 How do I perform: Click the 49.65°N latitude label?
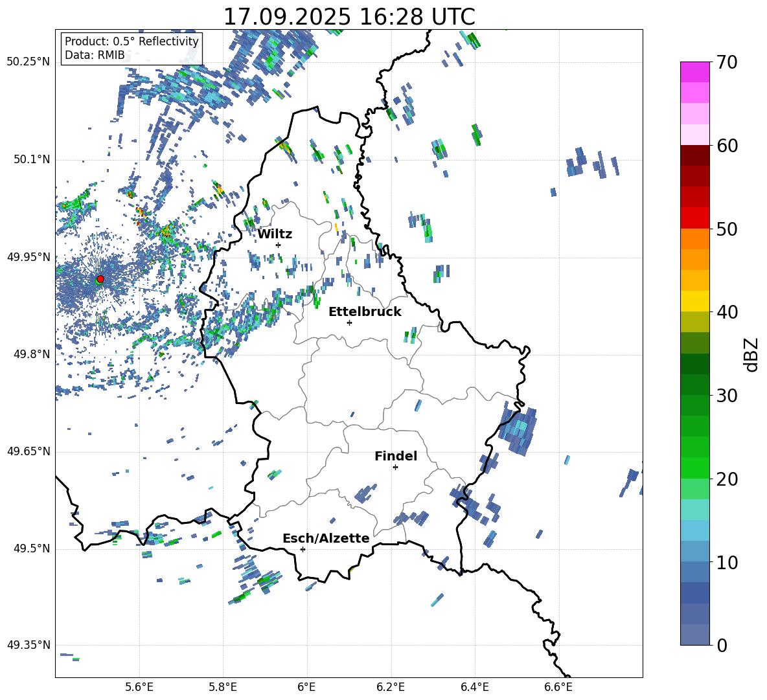29,451
